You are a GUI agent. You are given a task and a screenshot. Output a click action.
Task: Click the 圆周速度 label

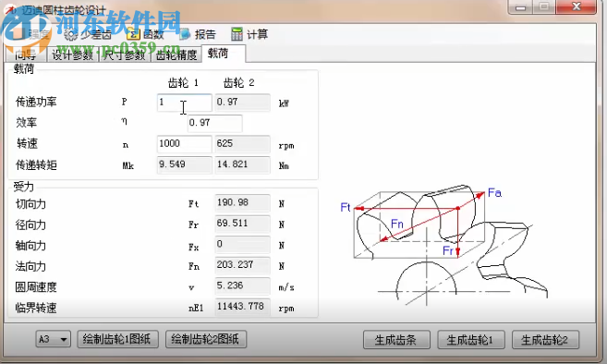[36, 287]
